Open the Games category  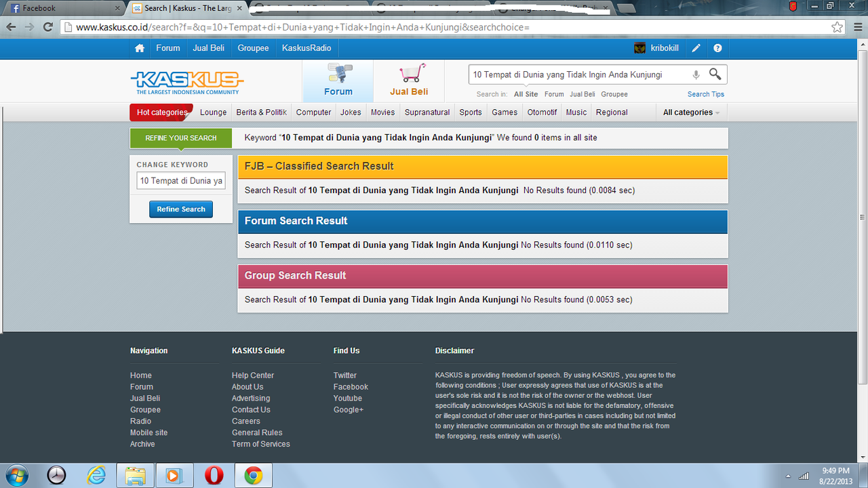(505, 113)
